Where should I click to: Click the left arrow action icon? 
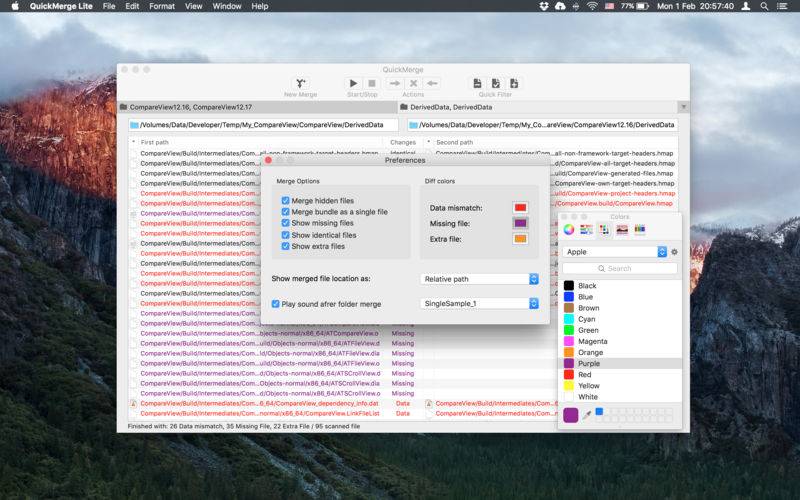click(432, 83)
